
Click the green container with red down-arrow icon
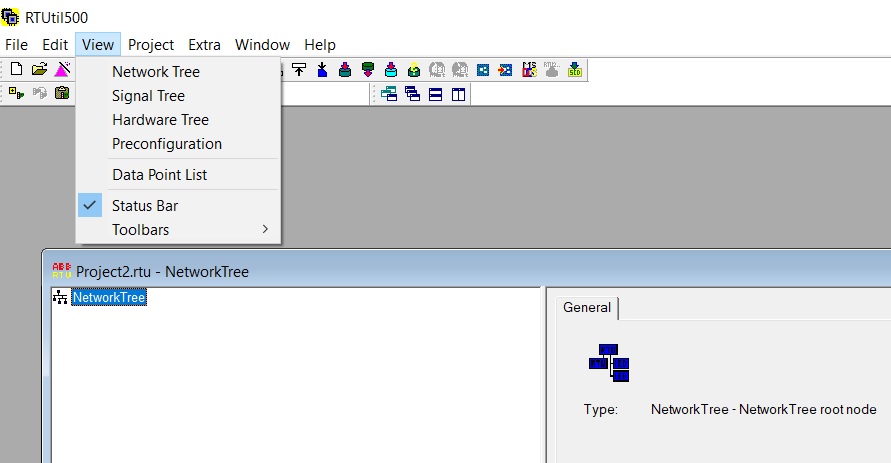[x=368, y=70]
